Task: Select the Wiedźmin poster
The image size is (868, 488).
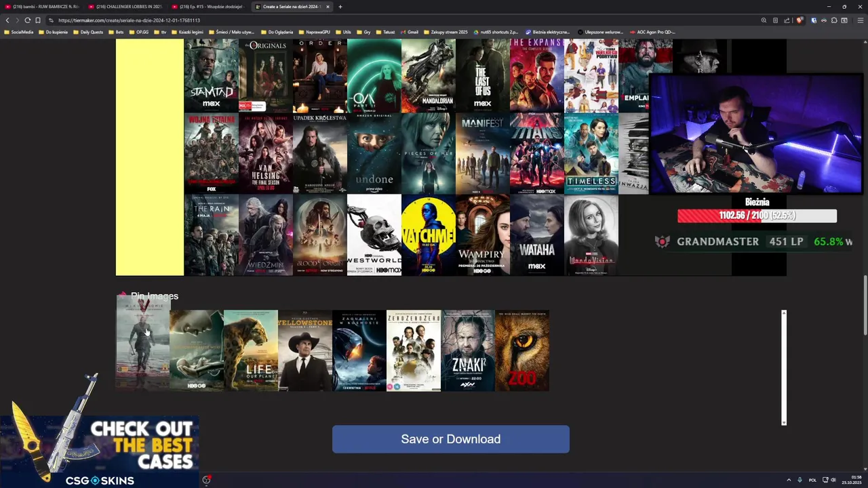Action: tap(265, 235)
